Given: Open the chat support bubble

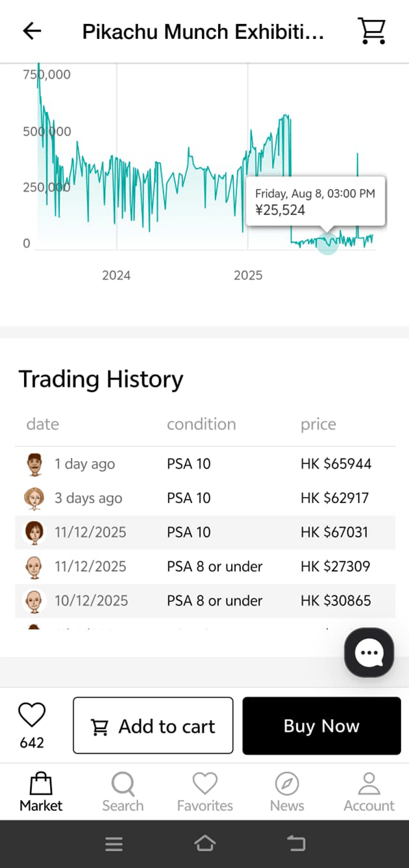Looking at the screenshot, I should (x=369, y=652).
